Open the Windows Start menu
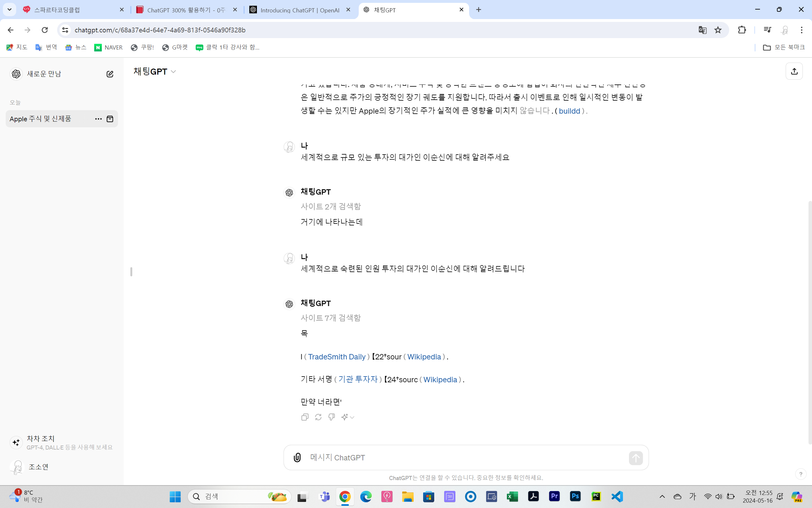The image size is (812, 508). click(x=175, y=497)
